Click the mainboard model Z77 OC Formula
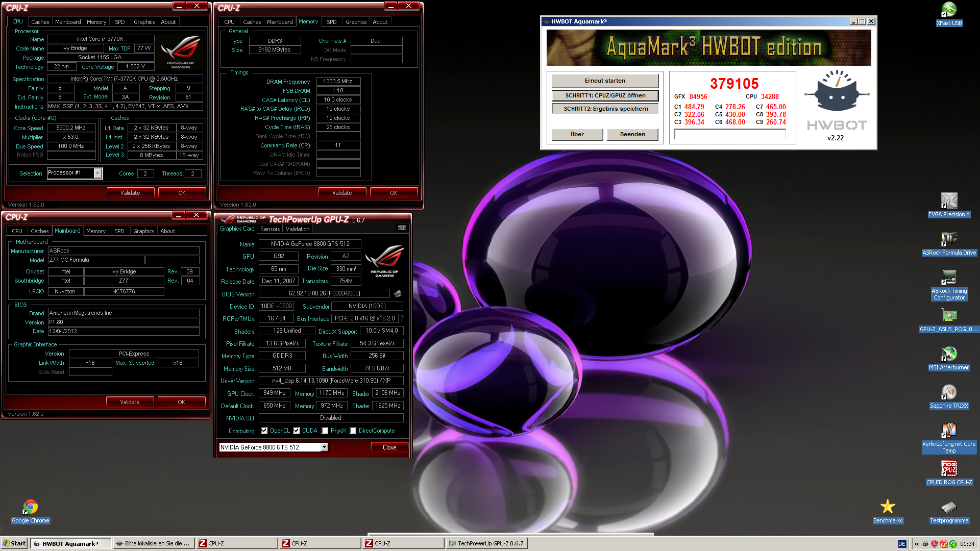The image size is (980, 551). (x=96, y=260)
